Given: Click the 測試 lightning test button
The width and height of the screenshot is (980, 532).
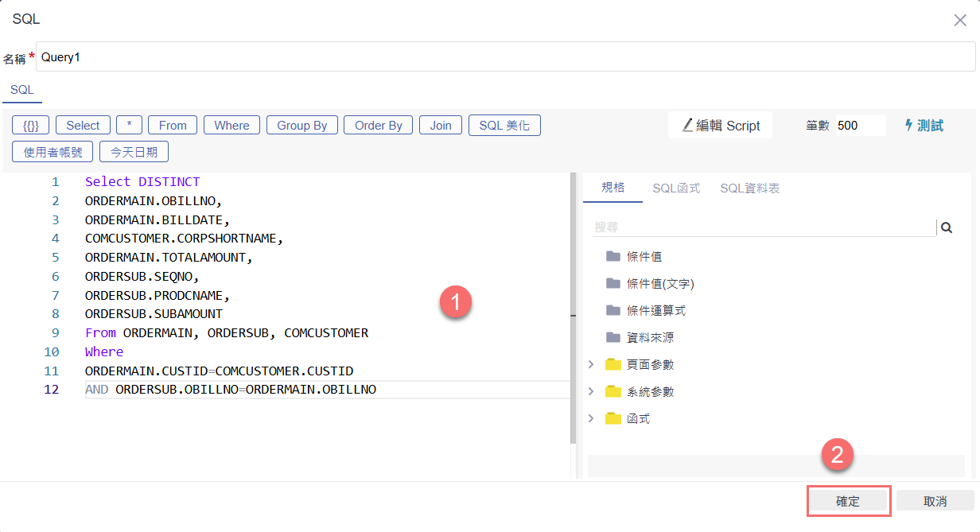Looking at the screenshot, I should tap(924, 126).
